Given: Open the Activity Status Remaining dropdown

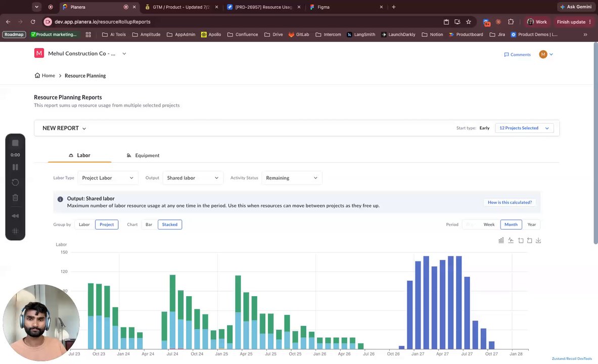Looking at the screenshot, I should [x=292, y=178].
